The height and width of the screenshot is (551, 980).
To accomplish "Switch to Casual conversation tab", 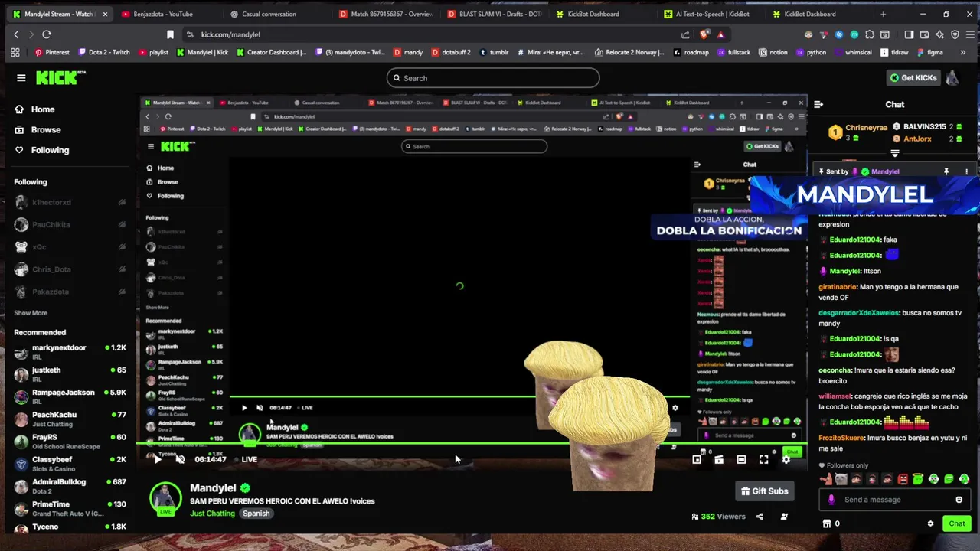I will [274, 14].
